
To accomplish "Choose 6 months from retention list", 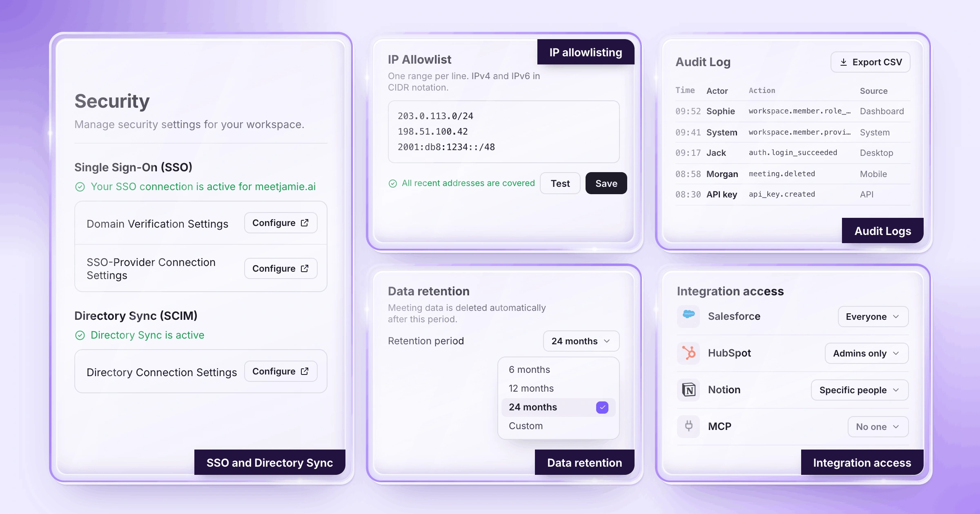I will [558, 370].
